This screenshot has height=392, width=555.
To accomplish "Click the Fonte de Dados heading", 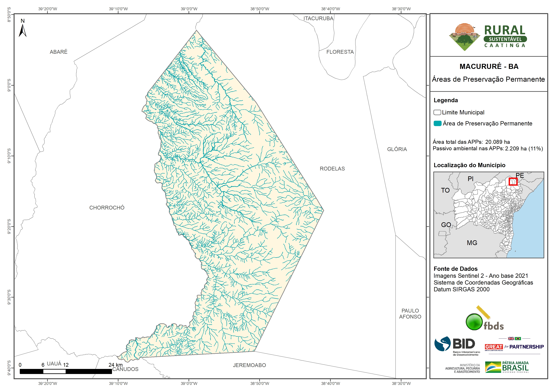I will point(455,269).
